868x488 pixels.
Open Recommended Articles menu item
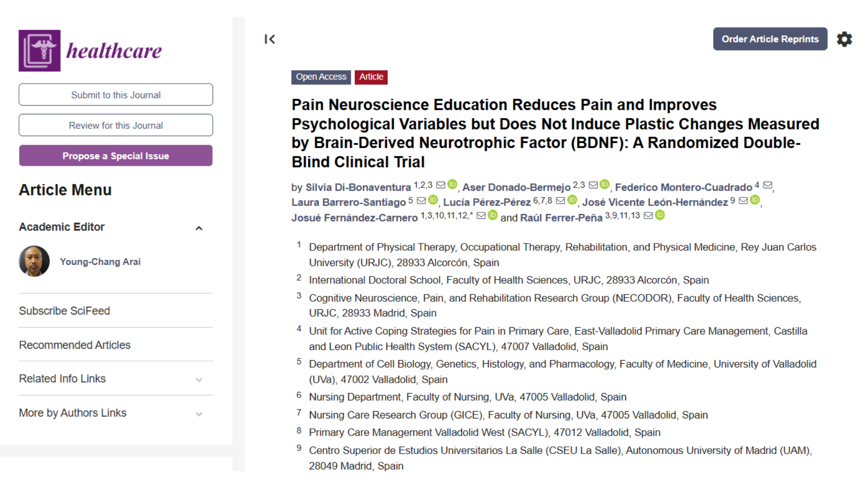point(75,345)
